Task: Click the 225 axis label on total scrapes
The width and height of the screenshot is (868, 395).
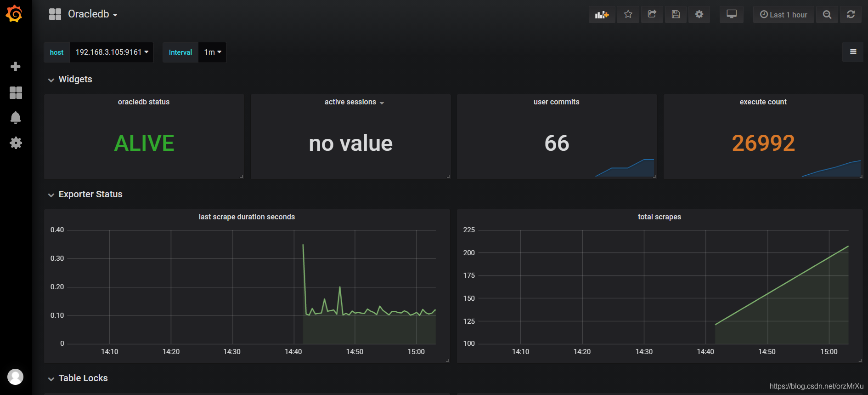Action: [469, 230]
